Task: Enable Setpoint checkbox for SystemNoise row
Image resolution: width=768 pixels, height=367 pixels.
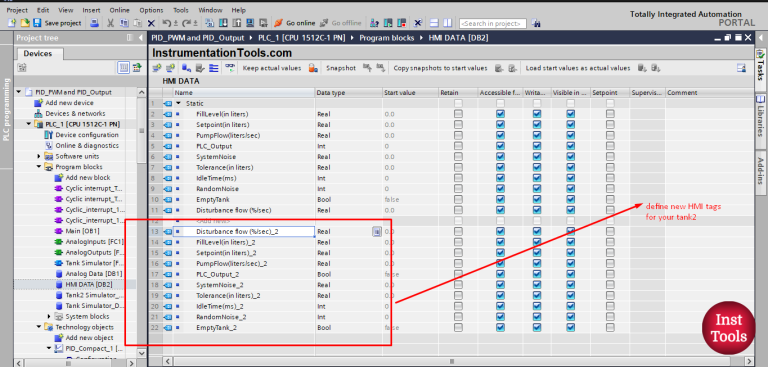Action: 610,157
